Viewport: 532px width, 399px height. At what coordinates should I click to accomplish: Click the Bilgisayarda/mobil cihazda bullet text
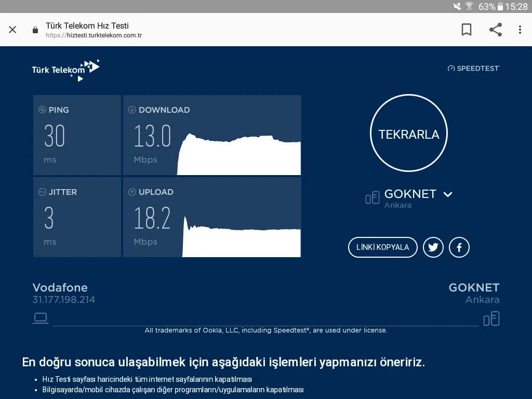coord(172,390)
